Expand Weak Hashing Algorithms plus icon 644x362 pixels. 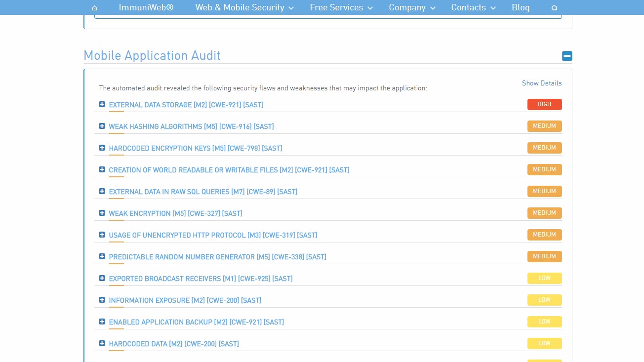(102, 126)
